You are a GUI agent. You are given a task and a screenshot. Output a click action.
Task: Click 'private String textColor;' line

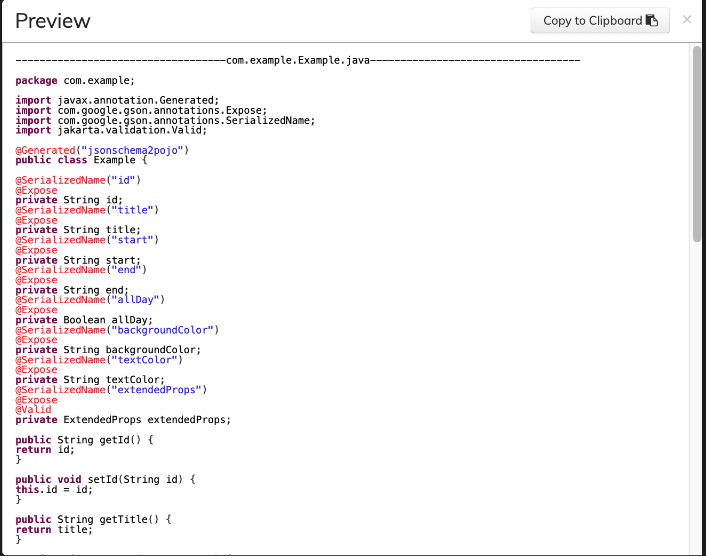[x=90, y=380]
